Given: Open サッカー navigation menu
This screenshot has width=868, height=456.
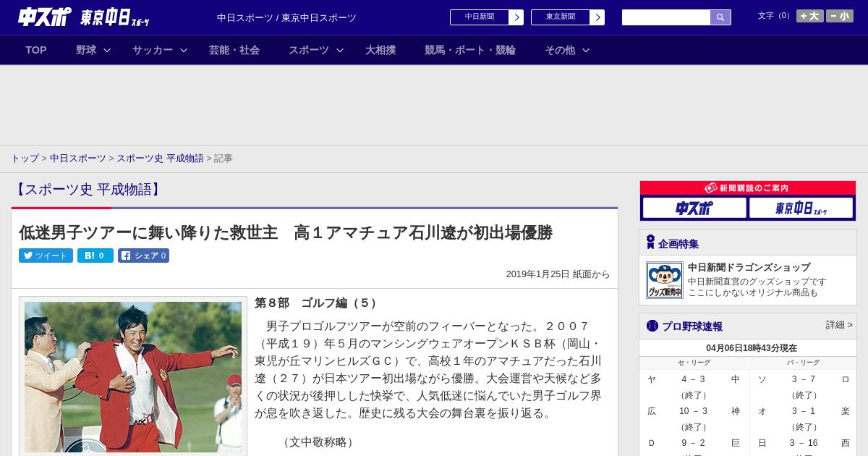Looking at the screenshot, I should [153, 50].
